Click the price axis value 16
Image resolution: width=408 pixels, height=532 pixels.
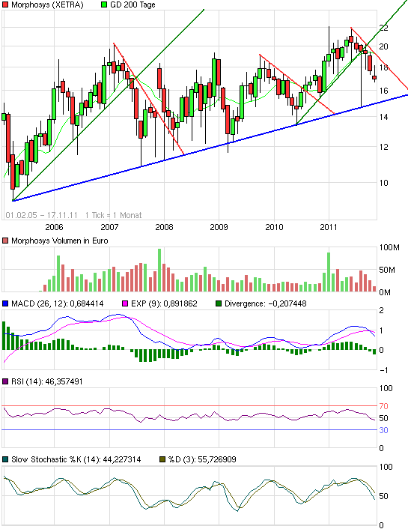point(383,91)
